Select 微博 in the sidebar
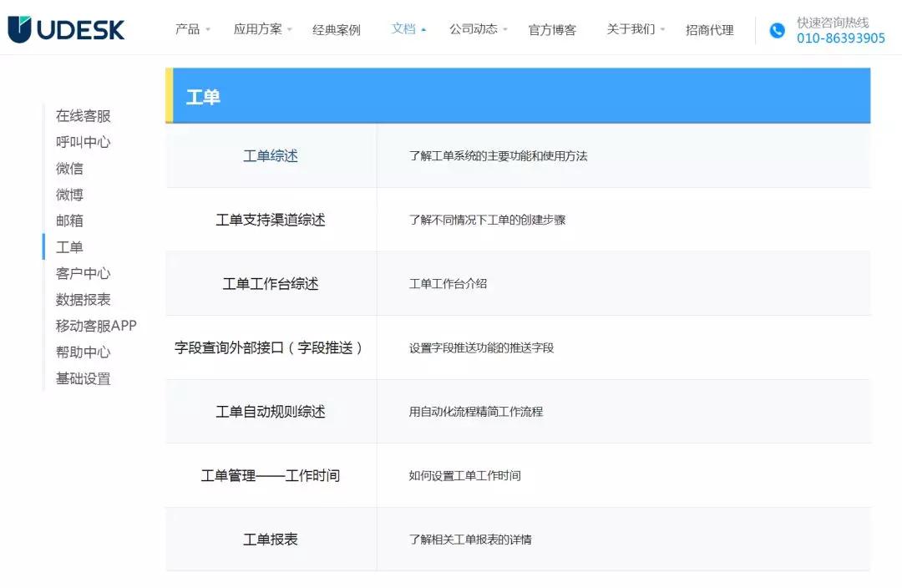This screenshot has height=588, width=902. (69, 195)
